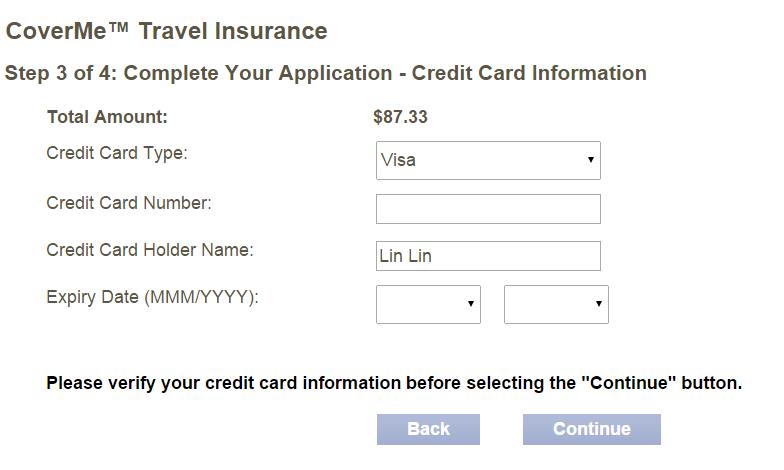784x470 pixels.
Task: Click the selected Visa value text
Action: tap(398, 160)
